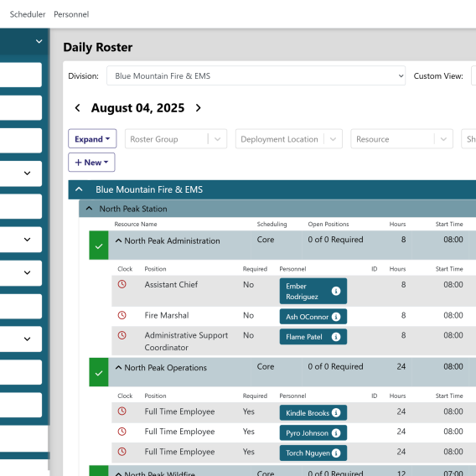Image resolution: width=476 pixels, height=476 pixels.
Task: Open info icon on Flame Patel
Action: pos(336,337)
